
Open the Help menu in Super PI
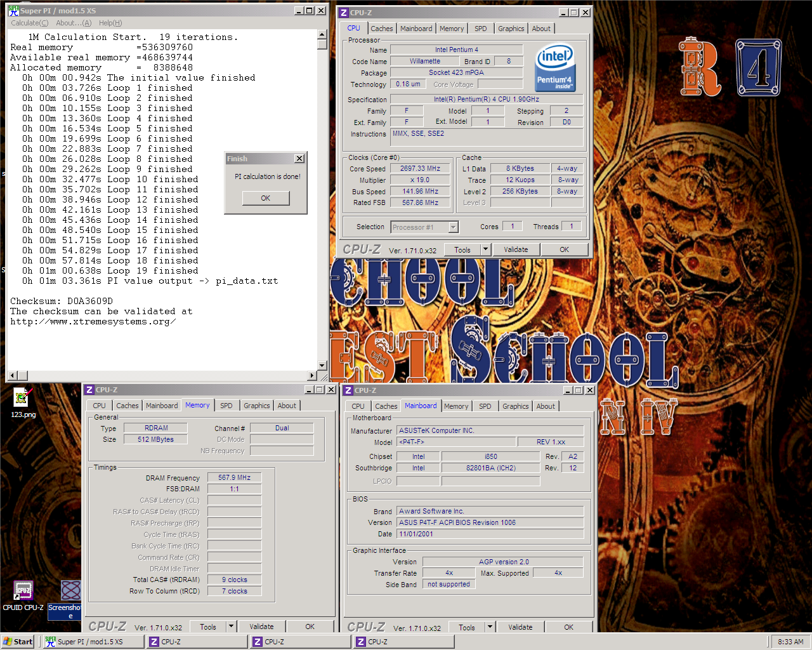tap(110, 23)
